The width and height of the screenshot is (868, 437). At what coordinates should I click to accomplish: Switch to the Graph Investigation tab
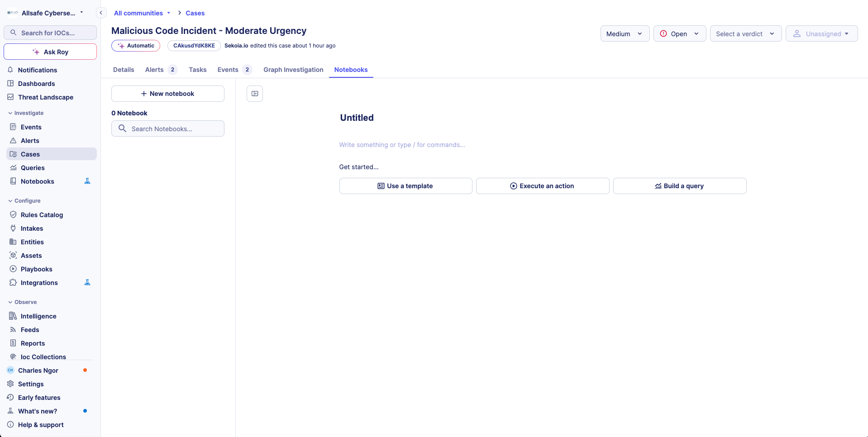[293, 70]
